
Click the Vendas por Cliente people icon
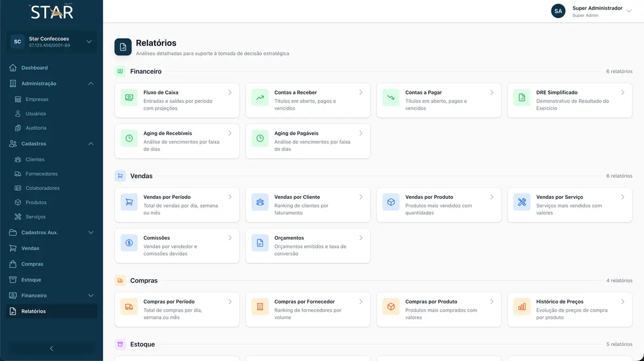[260, 202]
